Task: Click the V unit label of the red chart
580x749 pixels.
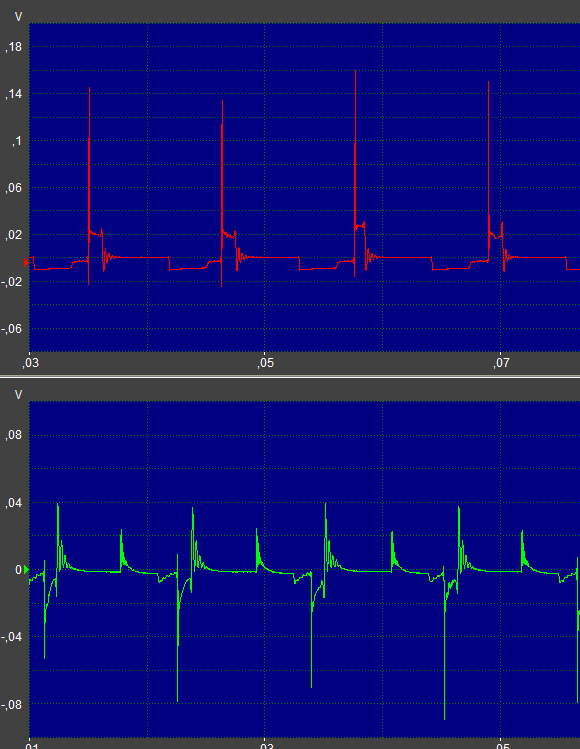Action: pyautogui.click(x=18, y=17)
